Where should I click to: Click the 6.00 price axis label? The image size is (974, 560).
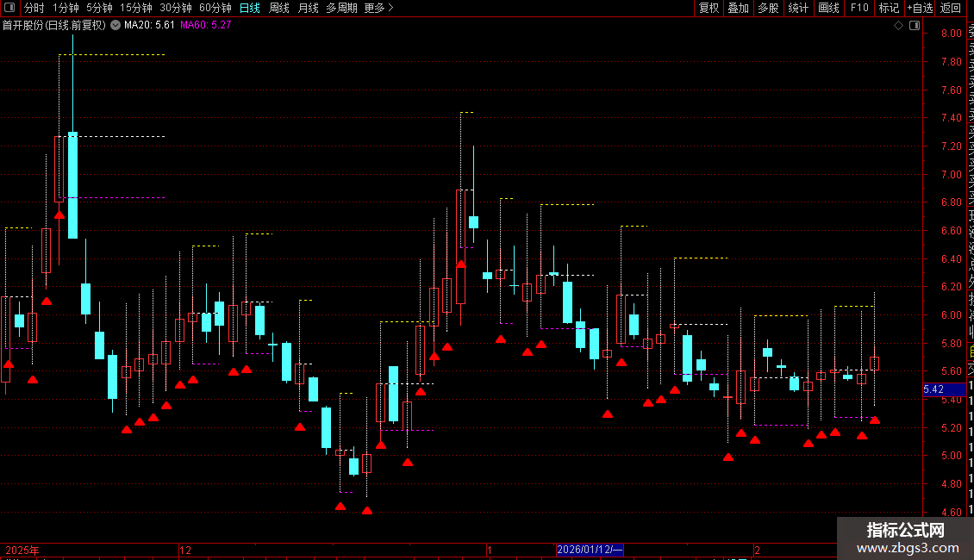pos(951,314)
